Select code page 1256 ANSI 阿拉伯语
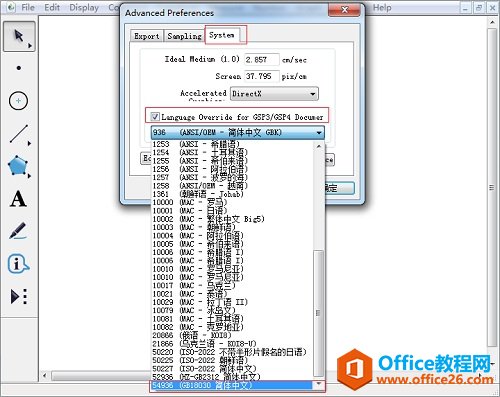Screen dimensions: 500x397 pos(232,169)
